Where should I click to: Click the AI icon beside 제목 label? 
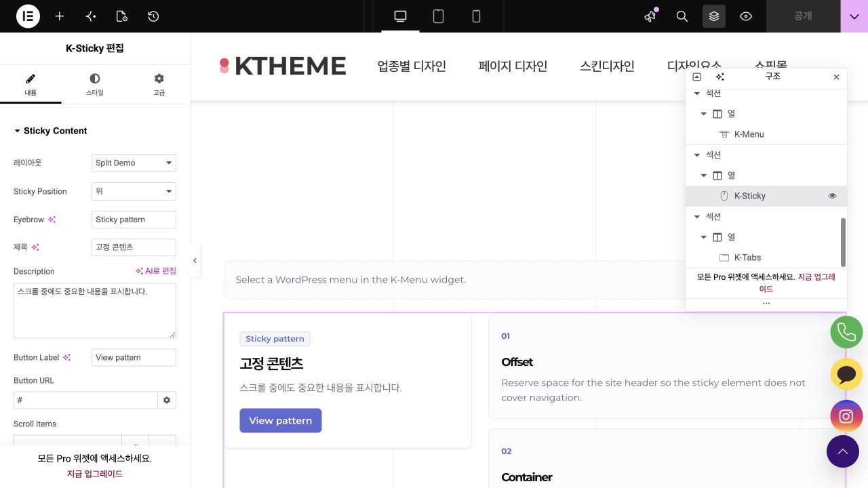tap(35, 247)
